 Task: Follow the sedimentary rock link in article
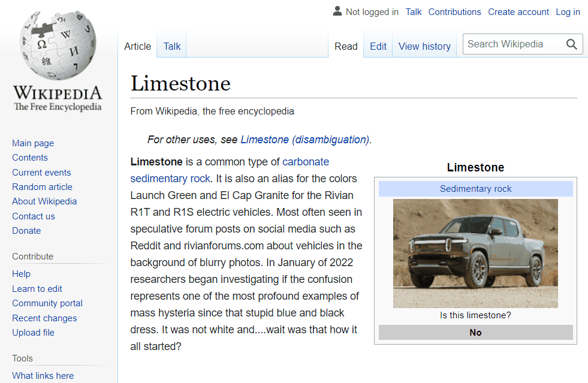[170, 179]
